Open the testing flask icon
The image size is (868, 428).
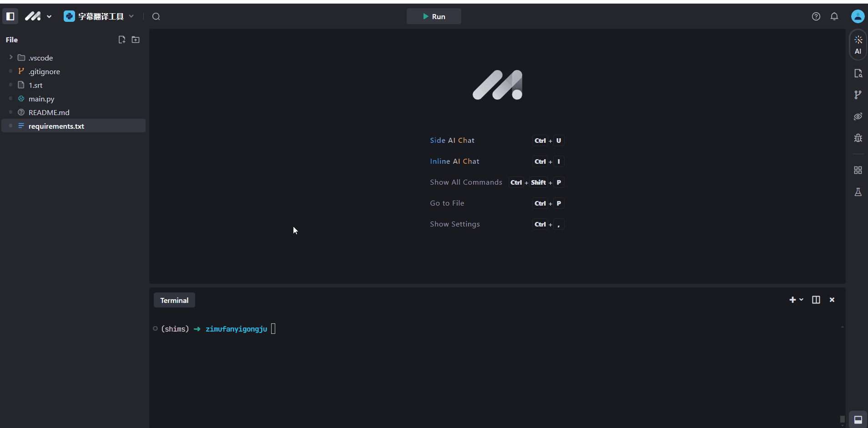coord(858,192)
